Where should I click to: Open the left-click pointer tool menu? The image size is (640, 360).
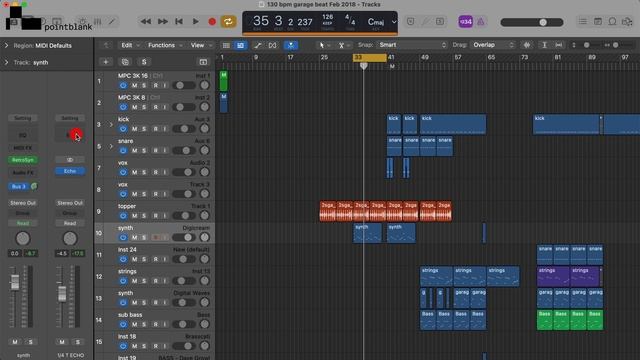tap(324, 45)
